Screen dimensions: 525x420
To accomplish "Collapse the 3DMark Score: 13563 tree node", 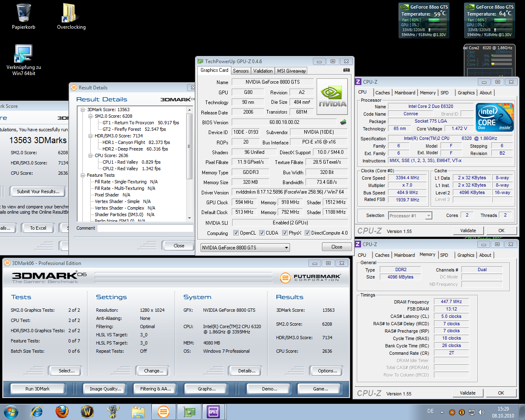I will pos(83,110).
